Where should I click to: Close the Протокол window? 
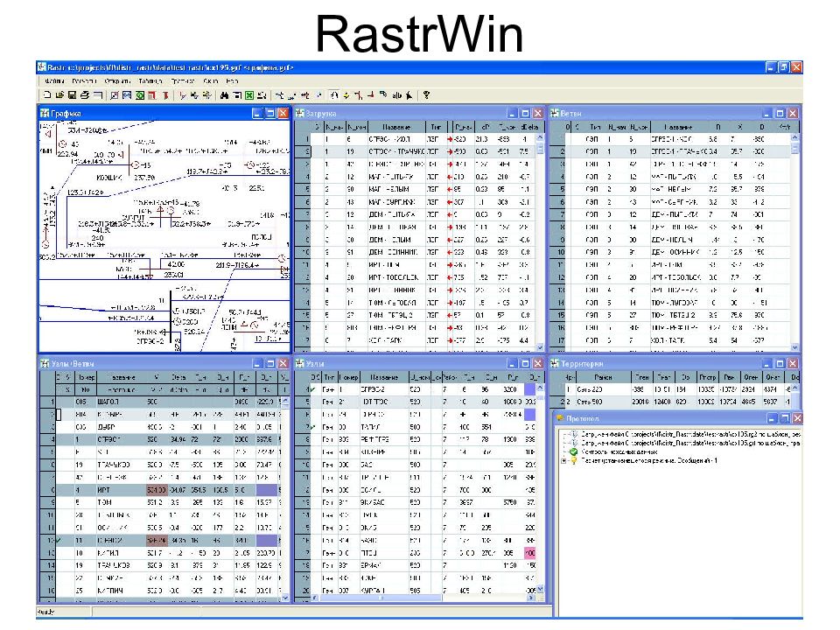[x=797, y=418]
